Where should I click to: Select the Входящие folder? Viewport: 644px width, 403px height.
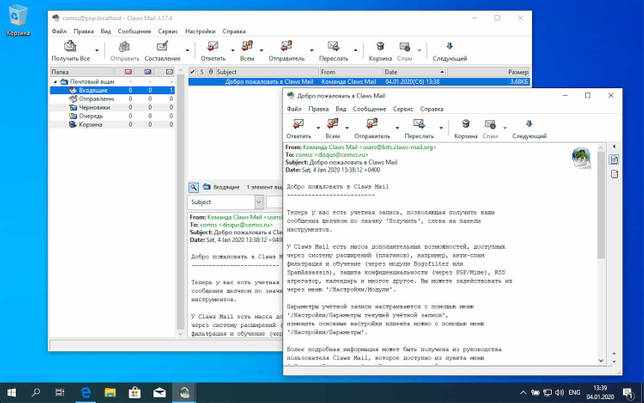pos(112,90)
